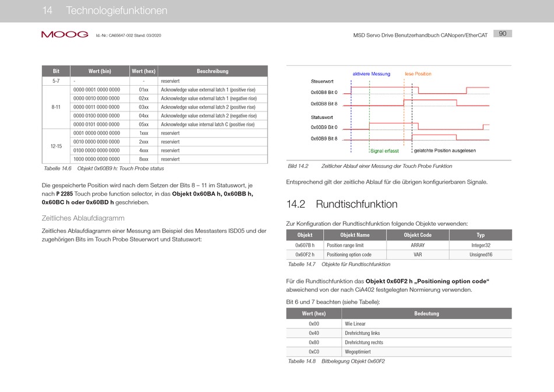
Task: Select "Acknowledge value external latch 2 (negative rise)"
Action: pos(209,116)
